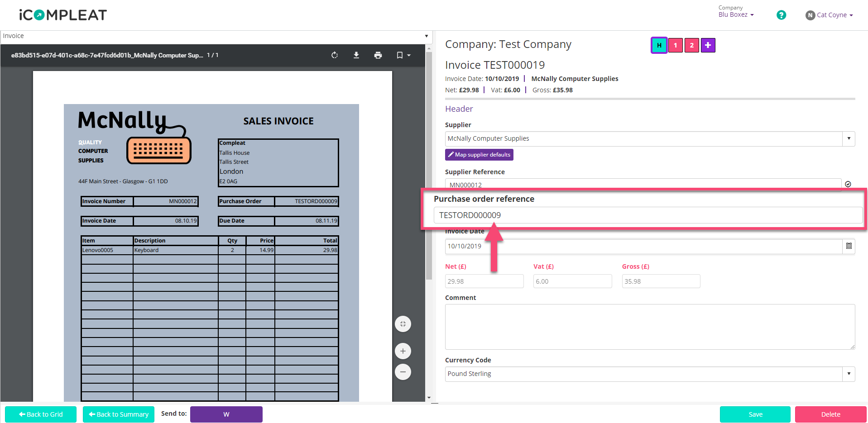This screenshot has height=423, width=868.
Task: Rotate the PDF document clockwise
Action: pyautogui.click(x=335, y=55)
